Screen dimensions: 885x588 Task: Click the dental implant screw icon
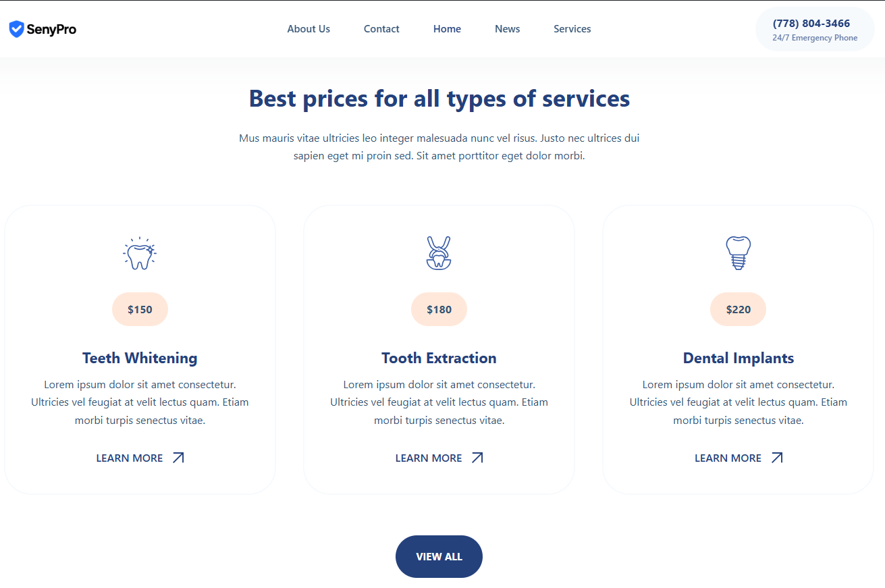click(738, 253)
